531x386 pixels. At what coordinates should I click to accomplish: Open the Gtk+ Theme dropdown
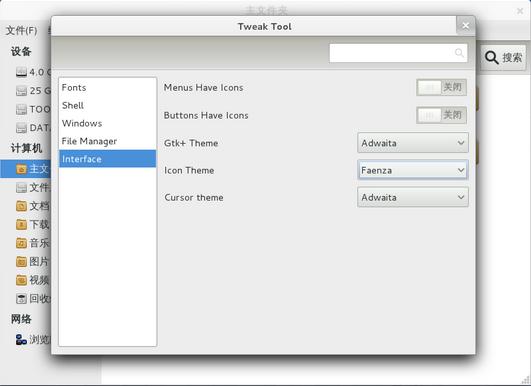click(413, 143)
